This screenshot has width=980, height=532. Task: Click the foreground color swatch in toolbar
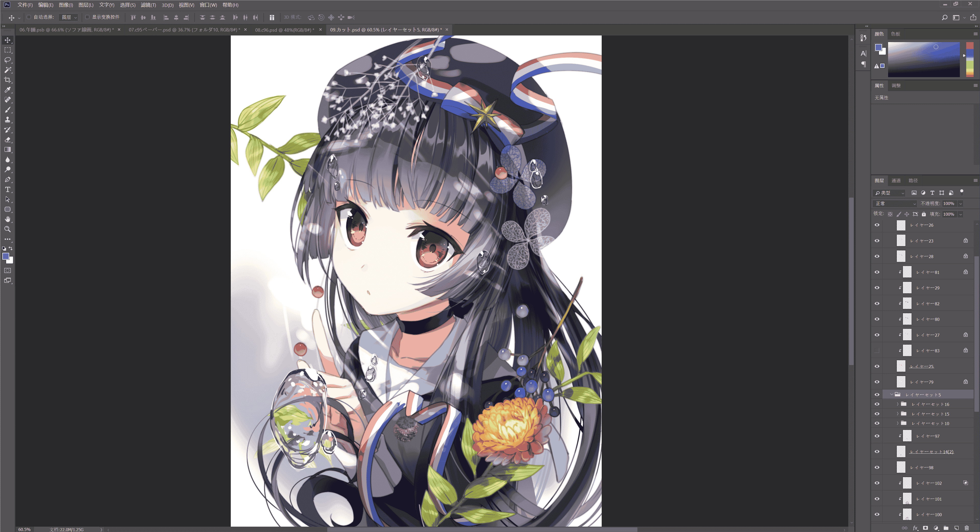tap(6, 257)
